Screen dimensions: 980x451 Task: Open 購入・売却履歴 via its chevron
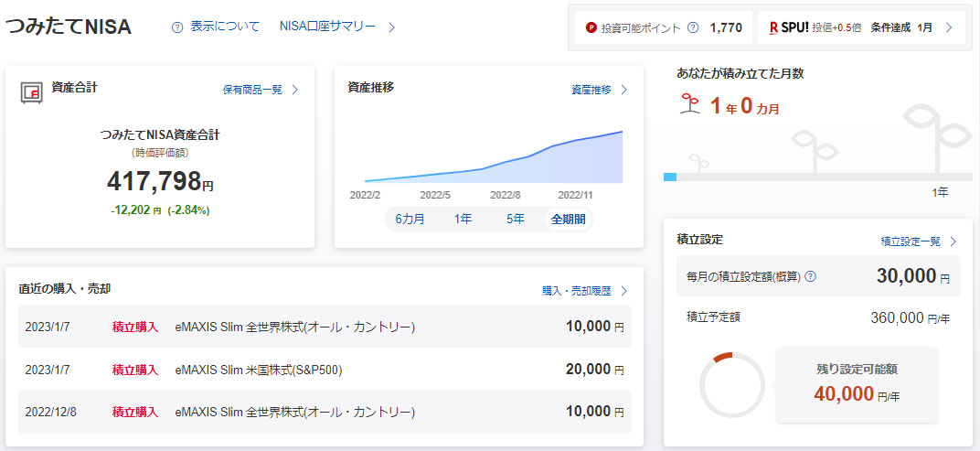click(624, 291)
